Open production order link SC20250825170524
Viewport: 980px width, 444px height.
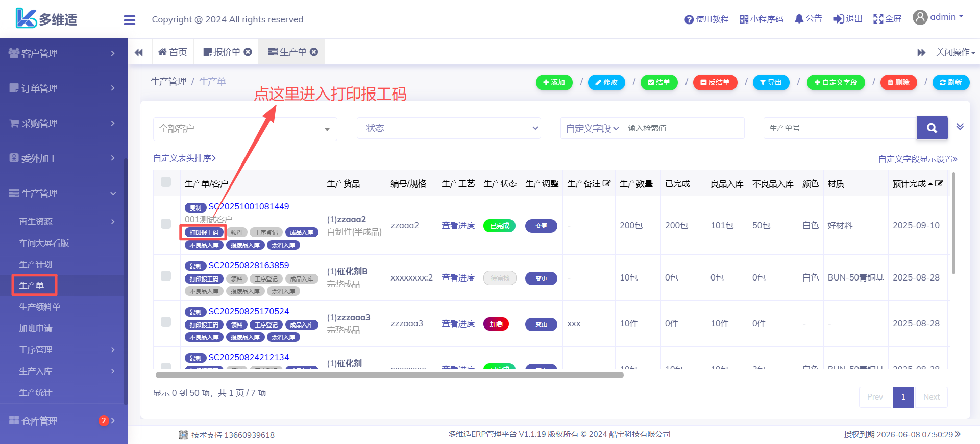coord(249,311)
